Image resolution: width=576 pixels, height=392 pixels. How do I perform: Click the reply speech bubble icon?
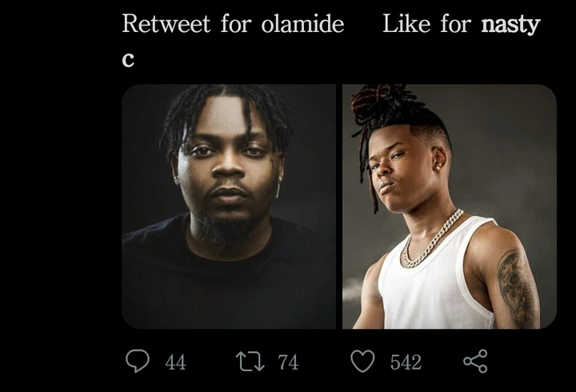pyautogui.click(x=138, y=361)
